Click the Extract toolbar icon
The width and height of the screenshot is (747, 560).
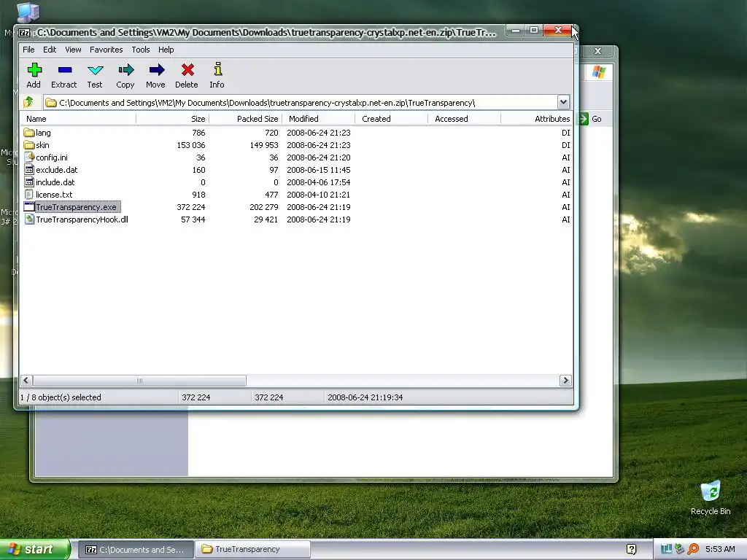click(x=65, y=71)
